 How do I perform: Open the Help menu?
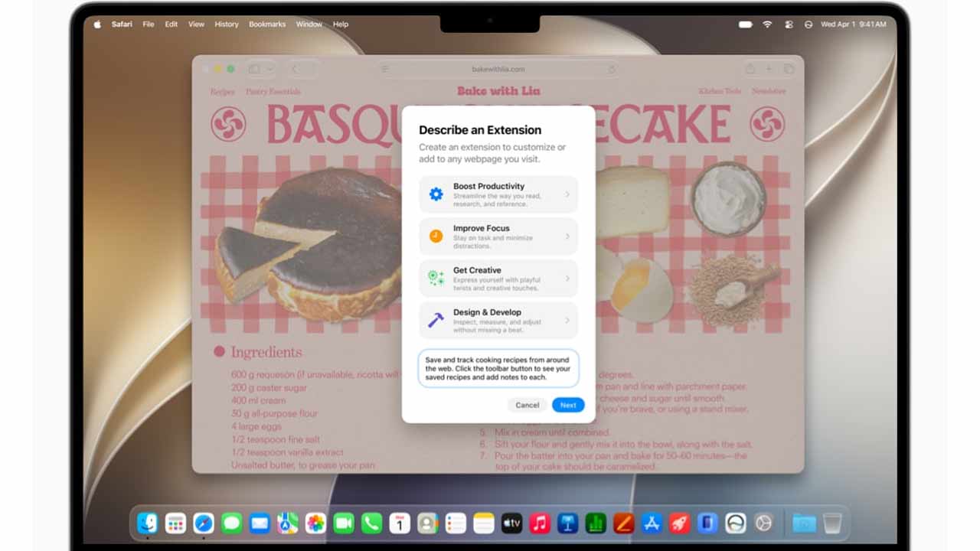coord(341,24)
